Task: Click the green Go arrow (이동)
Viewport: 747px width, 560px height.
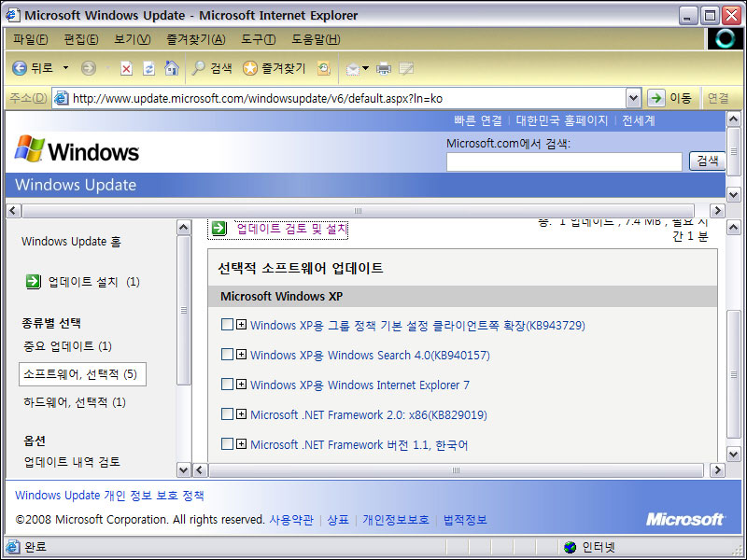Action: [656, 98]
